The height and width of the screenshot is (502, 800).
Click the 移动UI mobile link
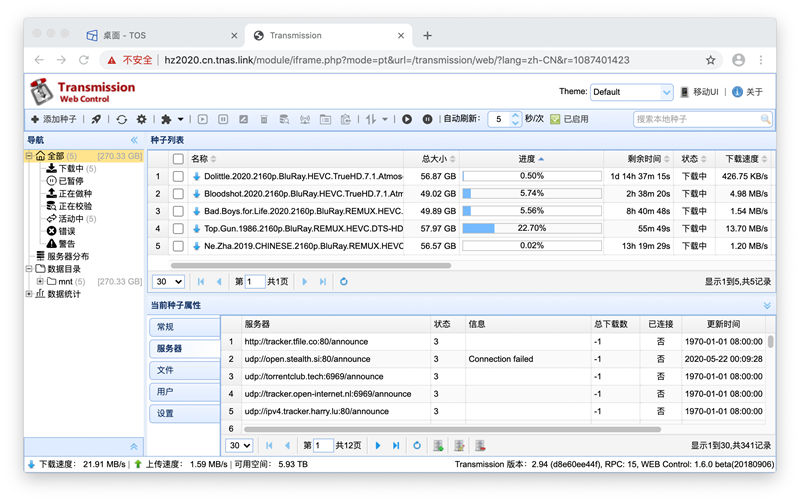pos(699,92)
